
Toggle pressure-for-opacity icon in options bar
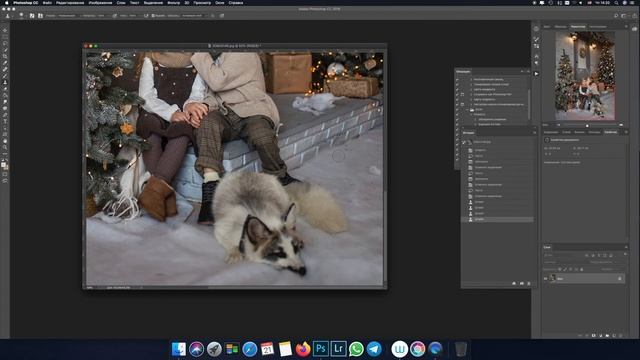pyautogui.click(x=115, y=16)
